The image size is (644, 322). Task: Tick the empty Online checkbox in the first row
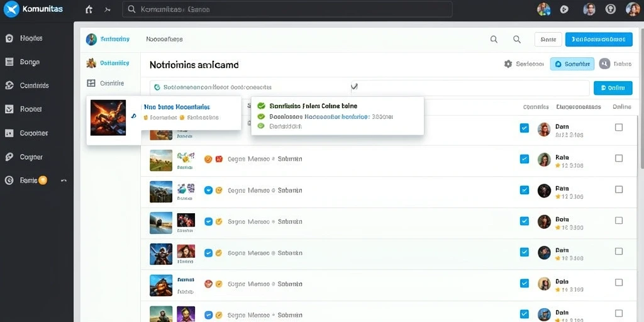619,127
